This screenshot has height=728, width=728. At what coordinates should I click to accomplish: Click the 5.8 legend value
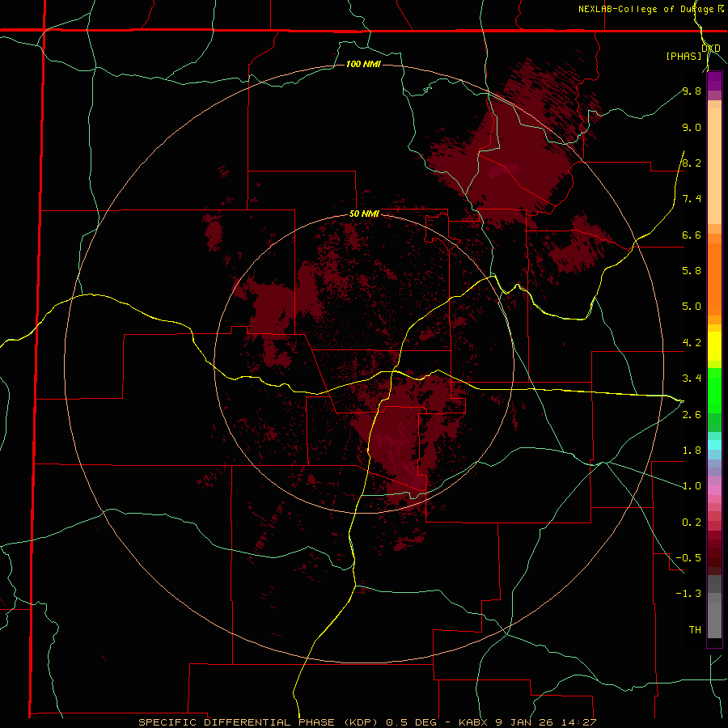click(692, 271)
